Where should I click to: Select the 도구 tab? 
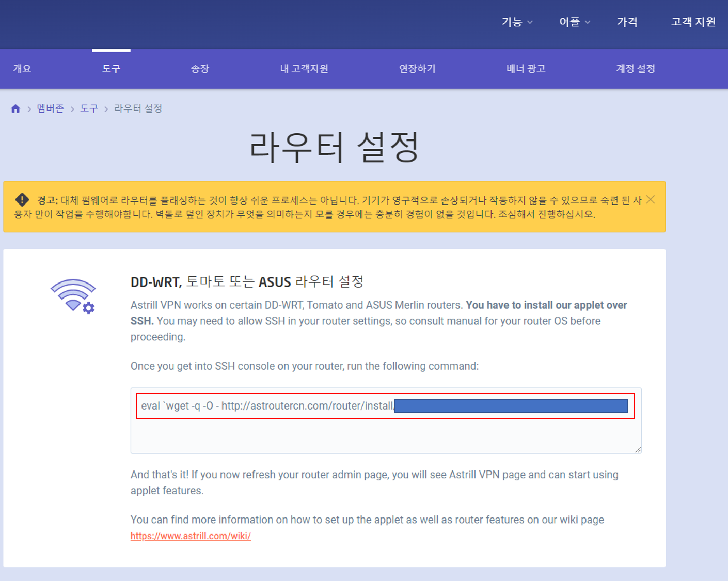111,69
